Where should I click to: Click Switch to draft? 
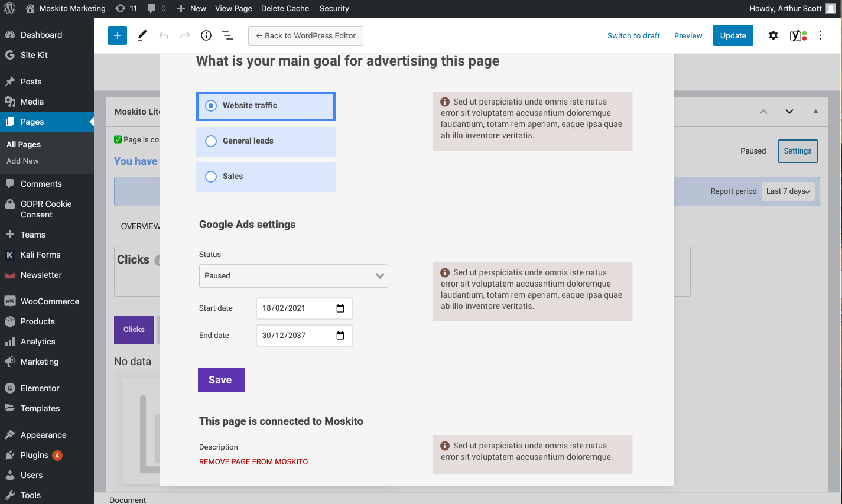pyautogui.click(x=633, y=35)
